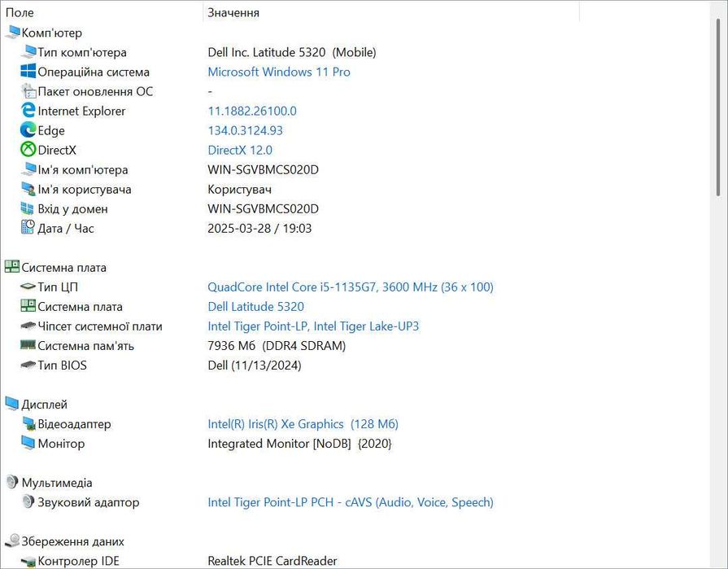Open the Intel Tiger Point-LP PCH cAVS link
This screenshot has width=728, height=569.
click(x=350, y=502)
